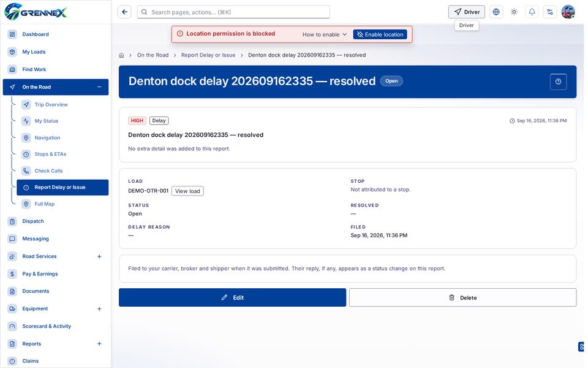Open the Driver role switcher
The height and width of the screenshot is (368, 588).
467,12
